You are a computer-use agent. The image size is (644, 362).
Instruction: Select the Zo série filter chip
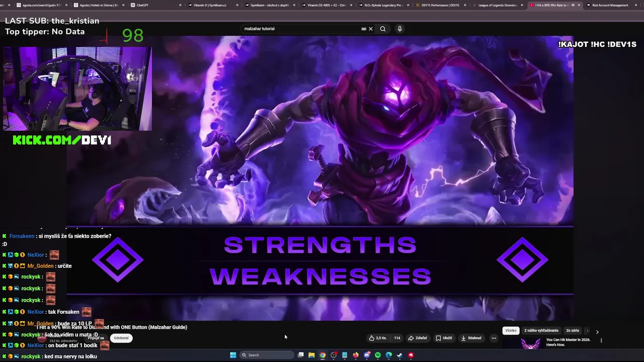tap(573, 330)
